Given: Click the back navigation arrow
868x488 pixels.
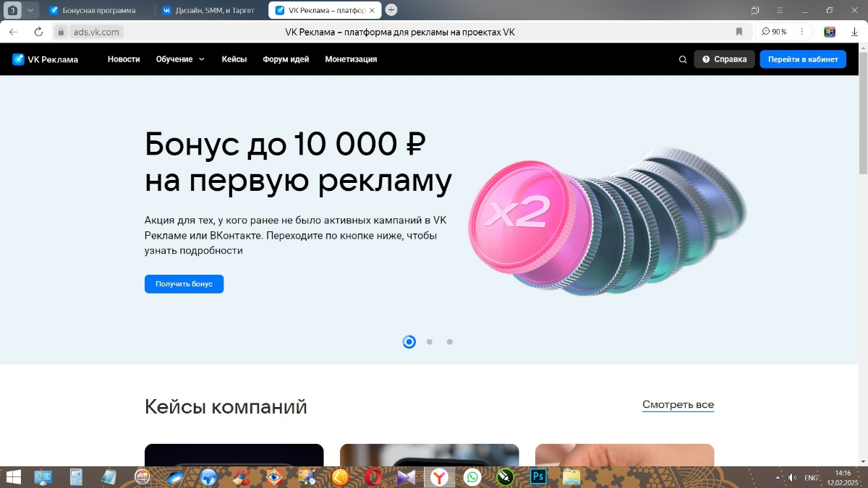Looking at the screenshot, I should [x=13, y=32].
